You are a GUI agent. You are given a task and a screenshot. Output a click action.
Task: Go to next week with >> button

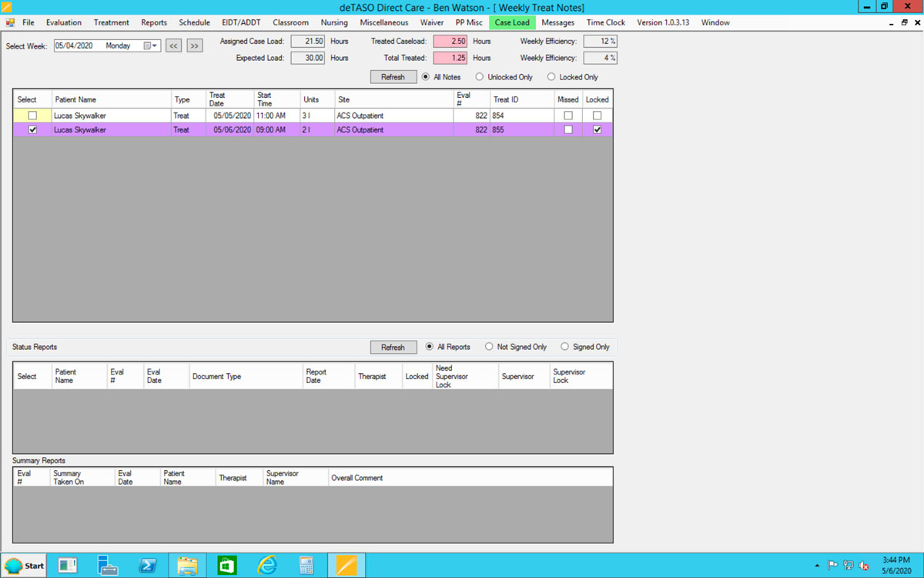pos(194,46)
